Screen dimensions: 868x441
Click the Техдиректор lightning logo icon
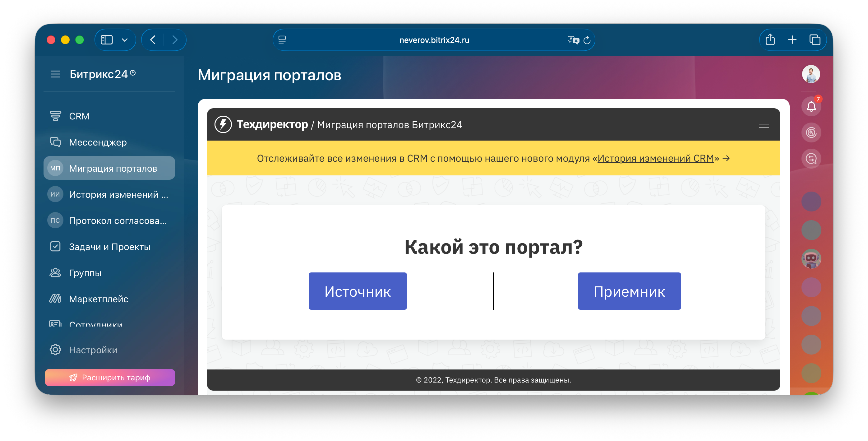[223, 124]
